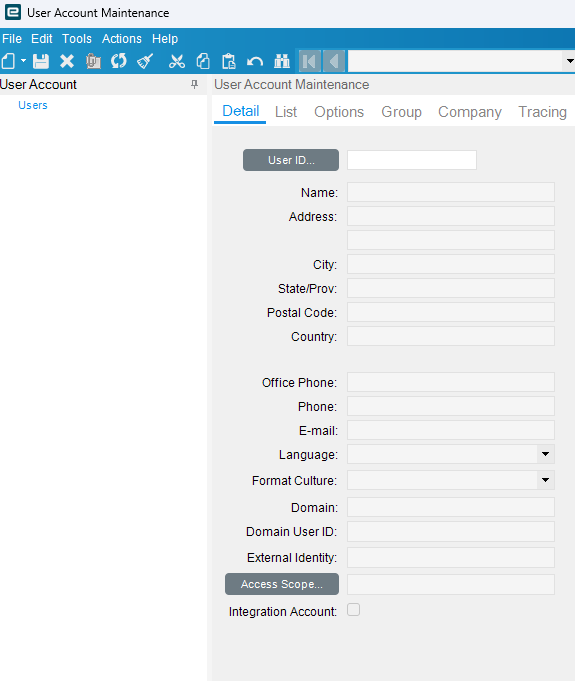Delete the record using the X icon

(x=67, y=61)
